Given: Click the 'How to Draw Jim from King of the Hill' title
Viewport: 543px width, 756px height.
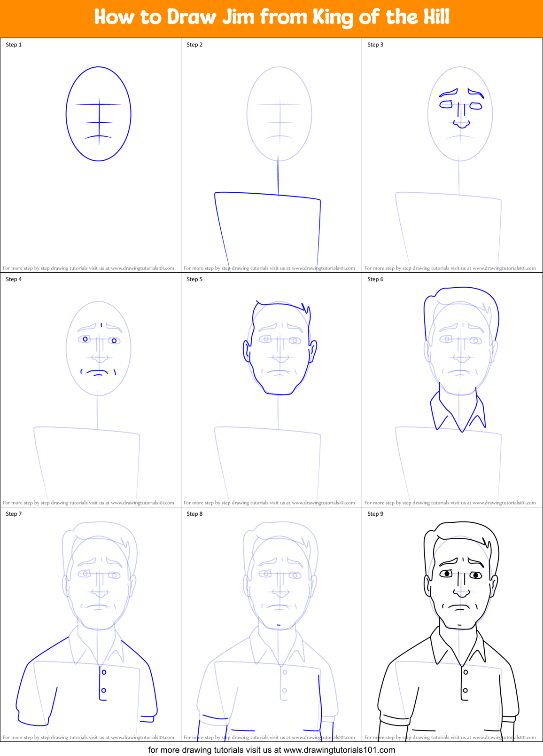Looking at the screenshot, I should pyautogui.click(x=271, y=17).
